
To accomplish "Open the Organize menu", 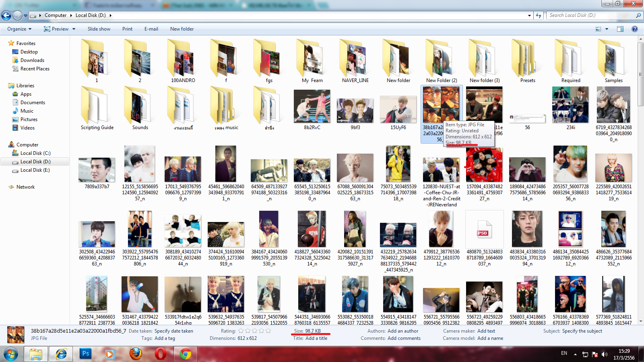I will (19, 29).
